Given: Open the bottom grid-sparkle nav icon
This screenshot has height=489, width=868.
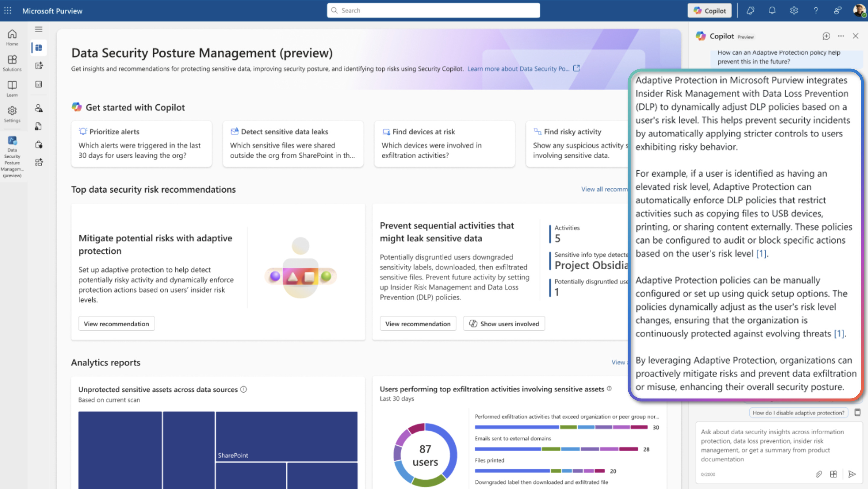Looking at the screenshot, I should 39,162.
